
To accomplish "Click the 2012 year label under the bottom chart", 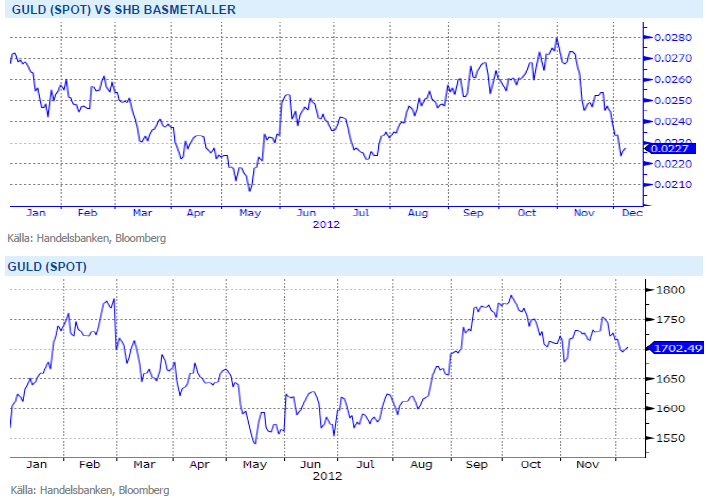I will coord(326,475).
